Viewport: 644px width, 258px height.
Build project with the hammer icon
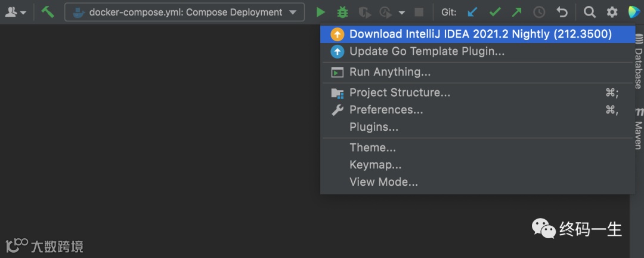[x=48, y=12]
